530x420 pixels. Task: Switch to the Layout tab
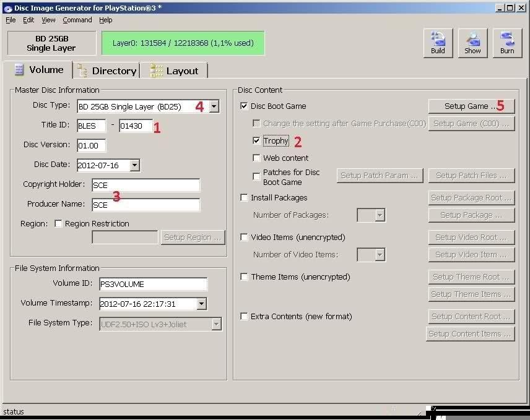(174, 71)
